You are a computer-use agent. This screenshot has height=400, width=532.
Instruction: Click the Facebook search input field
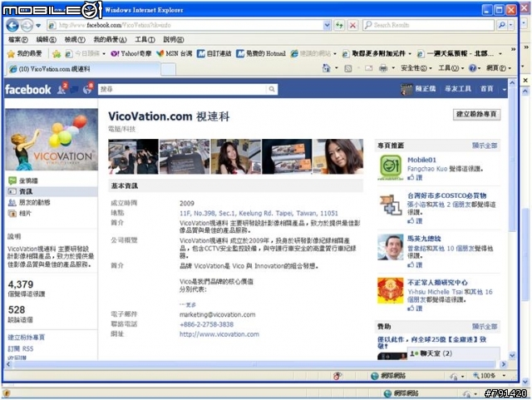point(183,89)
